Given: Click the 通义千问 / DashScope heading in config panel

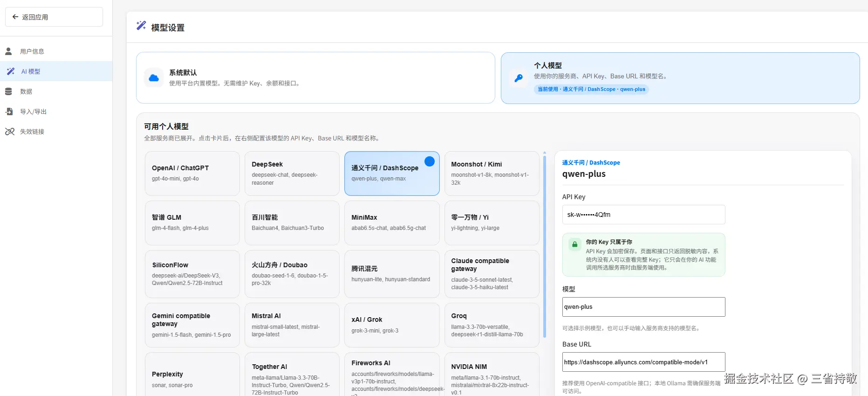Looking at the screenshot, I should tap(591, 163).
